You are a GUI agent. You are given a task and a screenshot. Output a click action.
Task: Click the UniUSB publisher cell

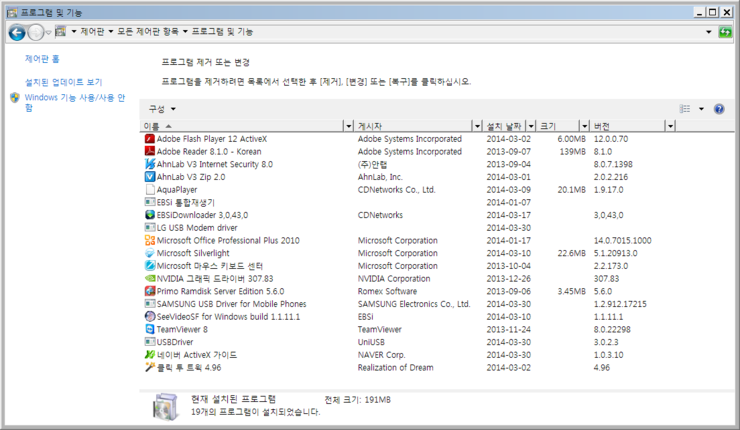371,342
